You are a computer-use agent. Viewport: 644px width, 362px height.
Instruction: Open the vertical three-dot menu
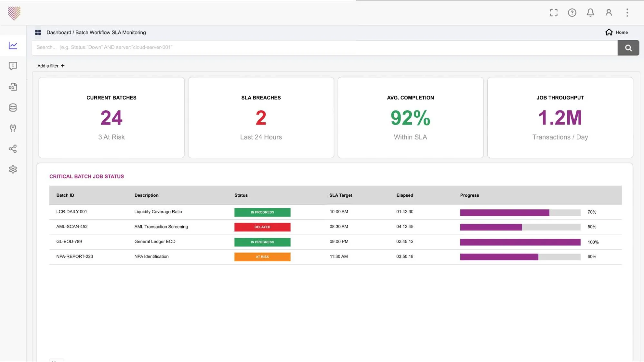[627, 13]
